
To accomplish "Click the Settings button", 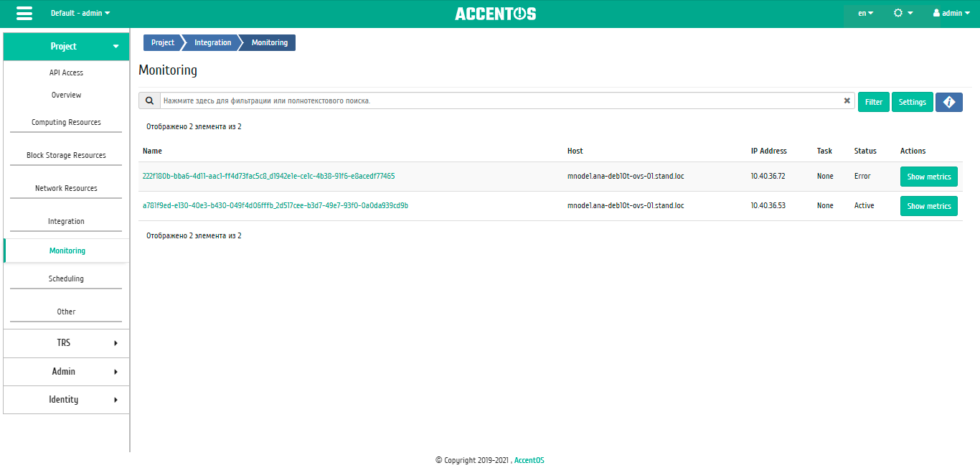I will (x=913, y=102).
